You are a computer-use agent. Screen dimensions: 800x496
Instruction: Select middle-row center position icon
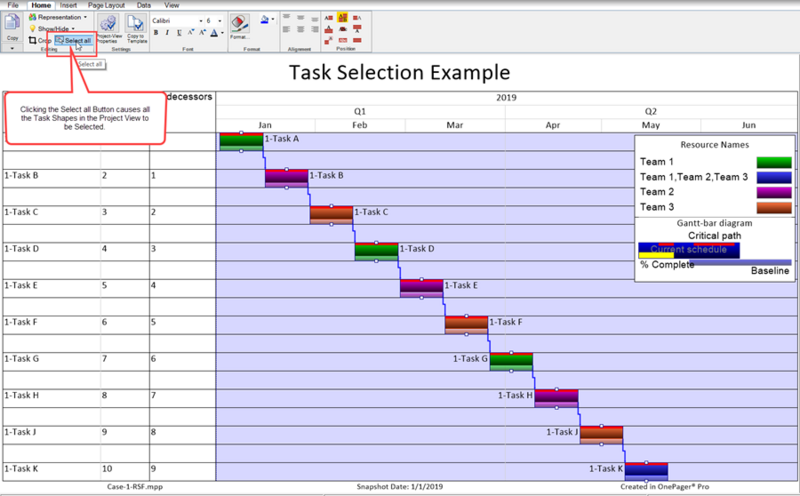pyautogui.click(x=343, y=29)
